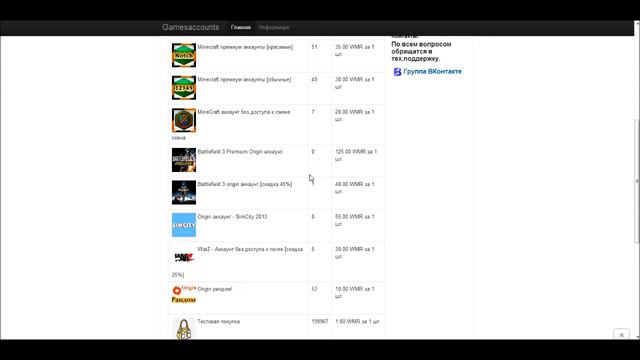Viewport: 640px width, 360px height.
Task: Click the scroll-to-top arrow button
Action: tap(621, 334)
